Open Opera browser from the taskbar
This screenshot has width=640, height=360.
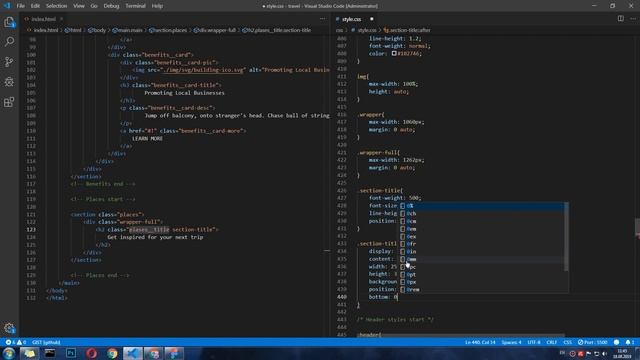click(91, 353)
